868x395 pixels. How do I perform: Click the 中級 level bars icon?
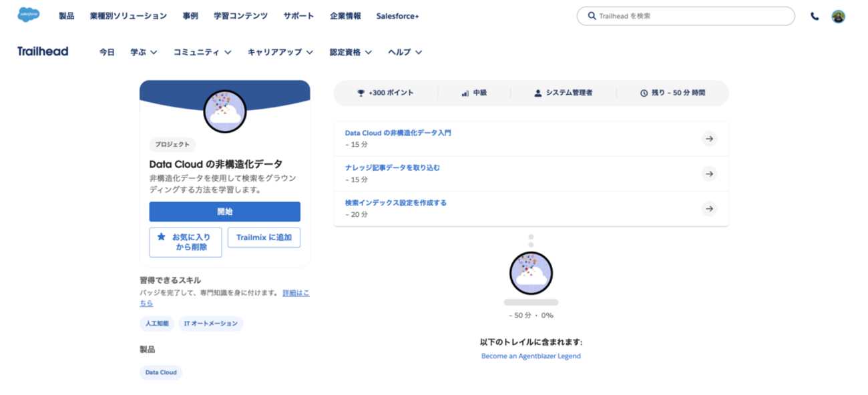coord(465,93)
